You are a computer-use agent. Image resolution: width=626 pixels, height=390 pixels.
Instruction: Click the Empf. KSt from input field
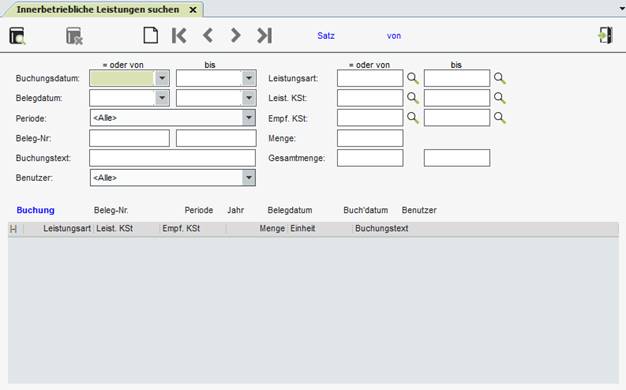click(370, 118)
